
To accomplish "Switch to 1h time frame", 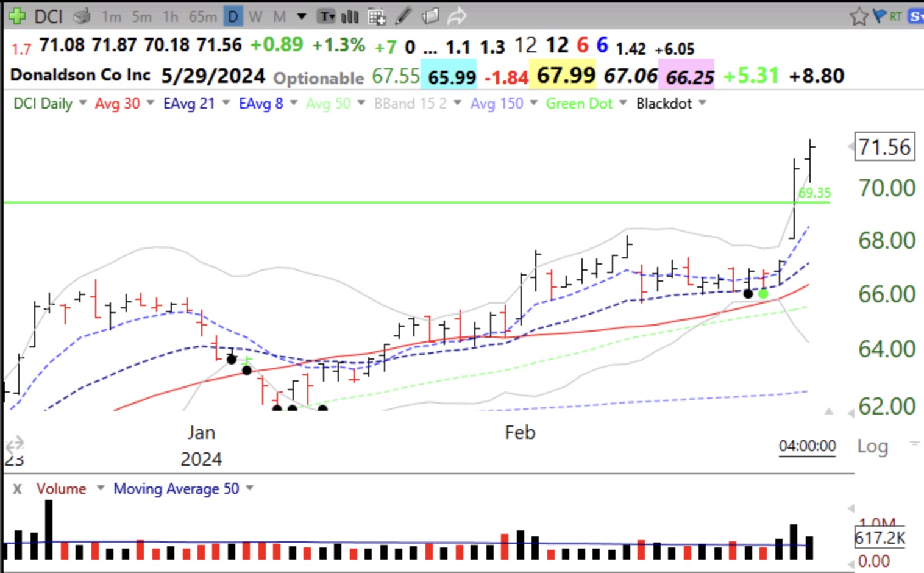I will pos(170,17).
